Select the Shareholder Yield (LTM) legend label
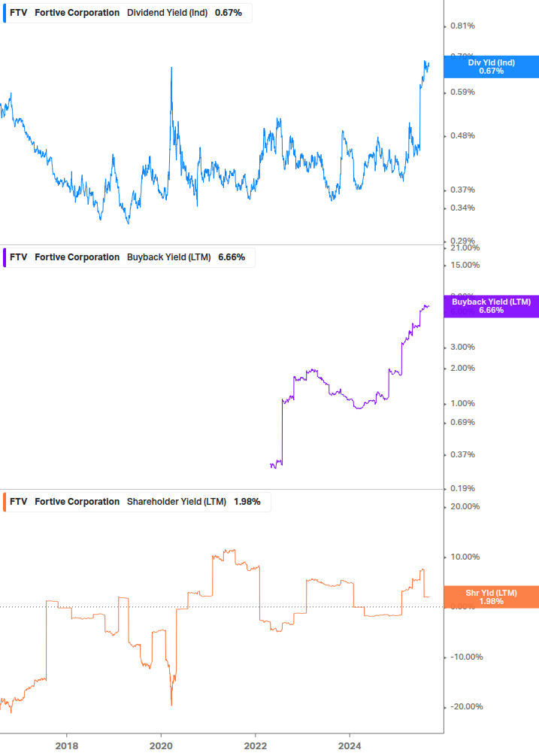The width and height of the screenshot is (539, 756). coord(177,502)
